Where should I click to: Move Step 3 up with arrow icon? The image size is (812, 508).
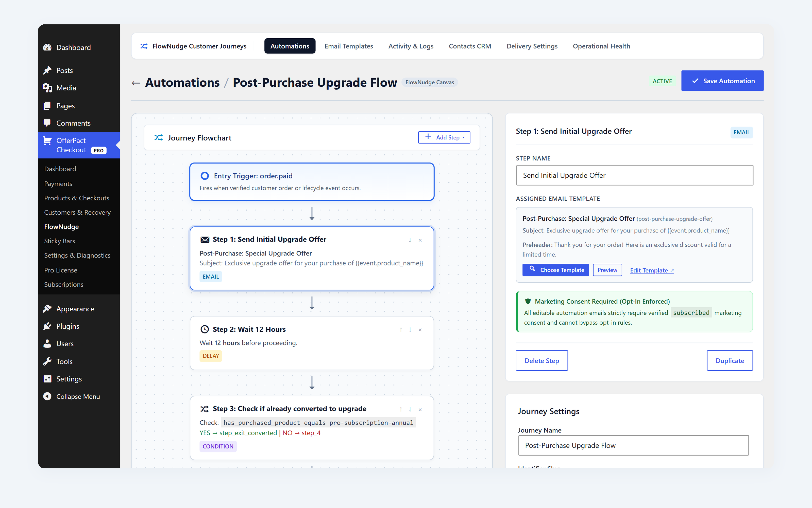click(x=401, y=409)
